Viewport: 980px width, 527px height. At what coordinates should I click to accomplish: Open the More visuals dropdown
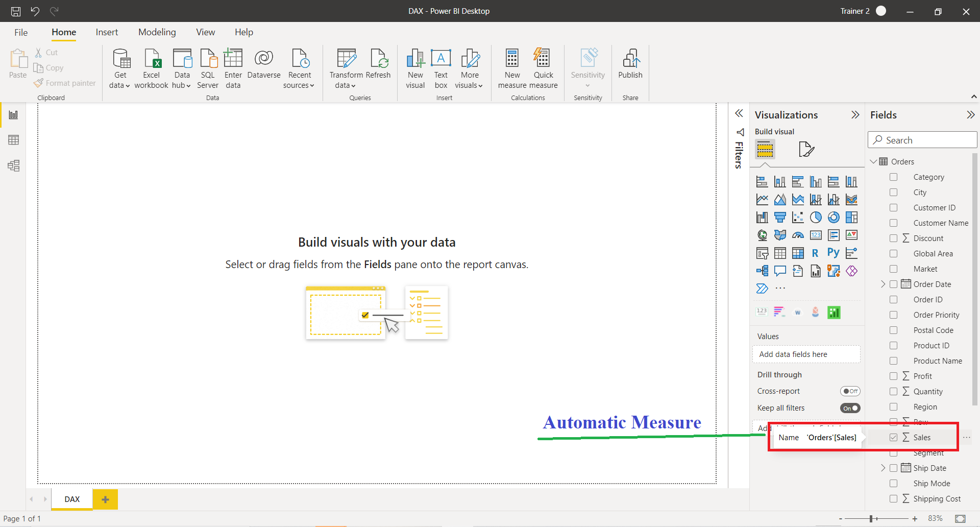click(470, 69)
